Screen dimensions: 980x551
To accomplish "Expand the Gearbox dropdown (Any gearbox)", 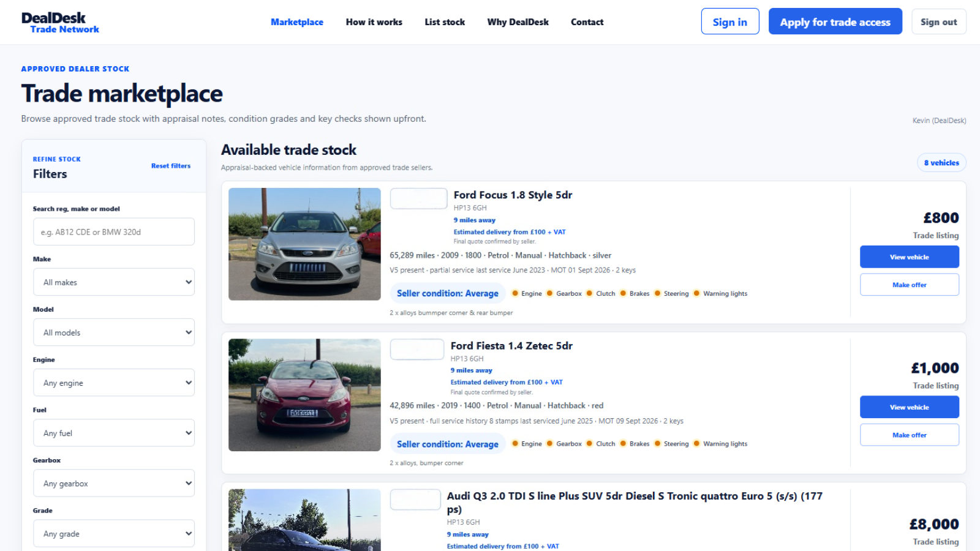I will (114, 483).
